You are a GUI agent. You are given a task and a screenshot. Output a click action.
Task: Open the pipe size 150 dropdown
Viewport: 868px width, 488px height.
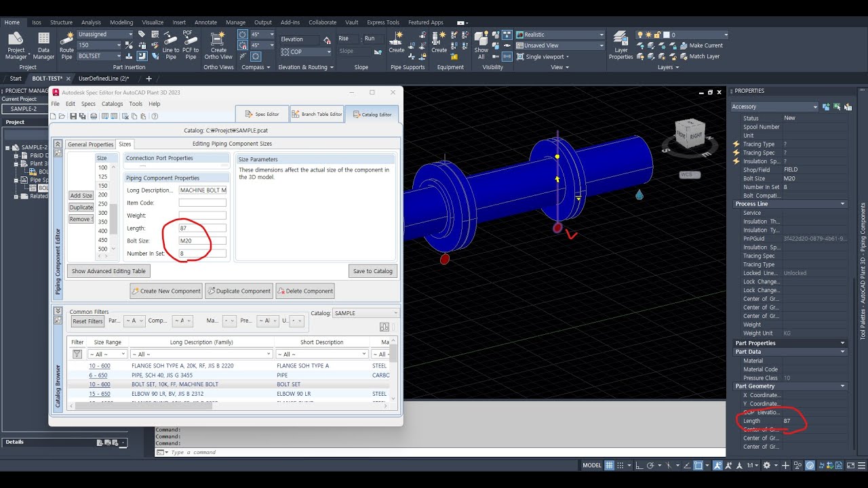[99, 45]
